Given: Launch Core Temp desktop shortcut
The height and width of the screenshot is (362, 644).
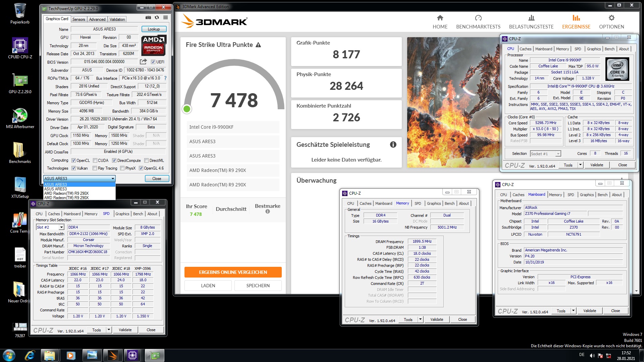Looking at the screenshot, I should point(19,223).
